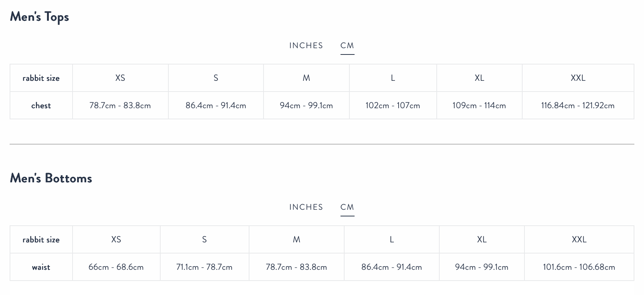
Task: Switch Men's Bottoms chart to INCHES
Action: point(306,207)
